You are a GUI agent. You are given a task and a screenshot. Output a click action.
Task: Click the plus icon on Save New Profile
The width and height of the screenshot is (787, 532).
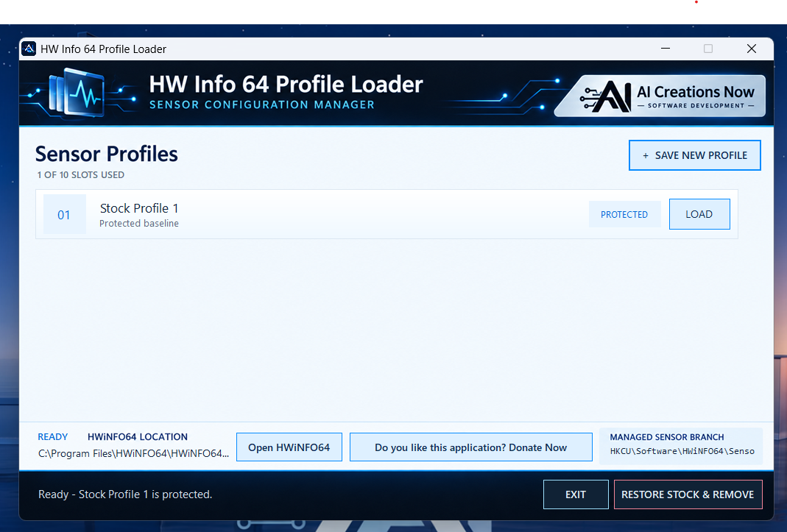click(x=646, y=155)
